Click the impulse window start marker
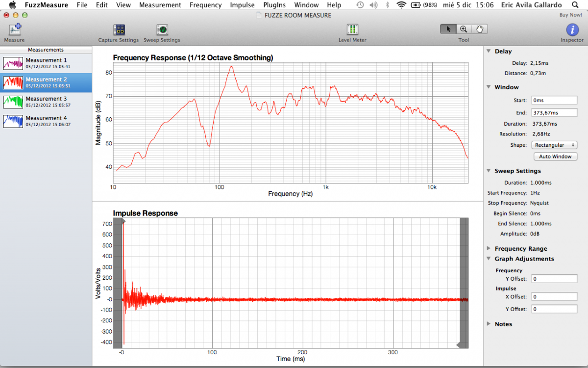Image resolution: width=588 pixels, height=368 pixels. point(123,222)
